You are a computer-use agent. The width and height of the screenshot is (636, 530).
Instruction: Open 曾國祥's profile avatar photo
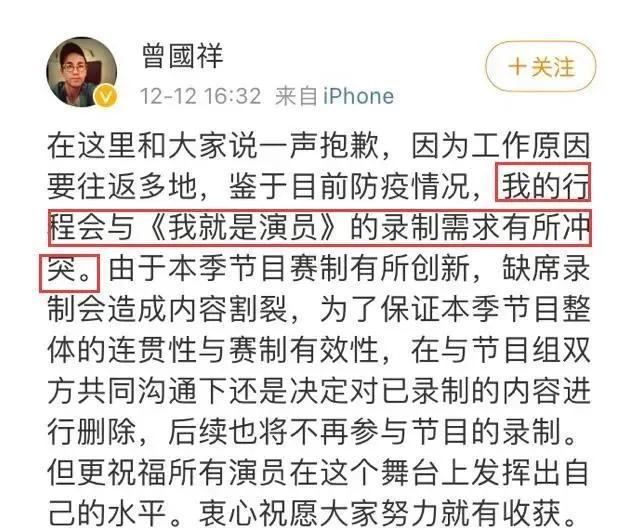coord(82,73)
